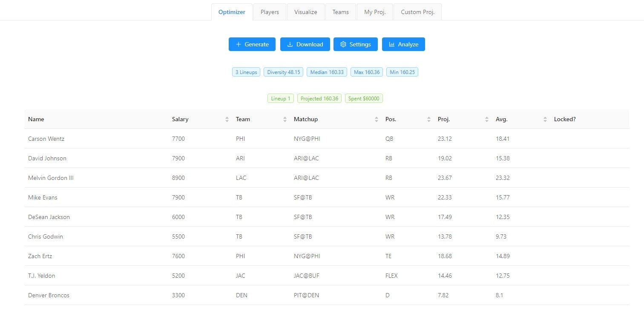Click the Generate button
The width and height of the screenshot is (644, 316).
[252, 44]
